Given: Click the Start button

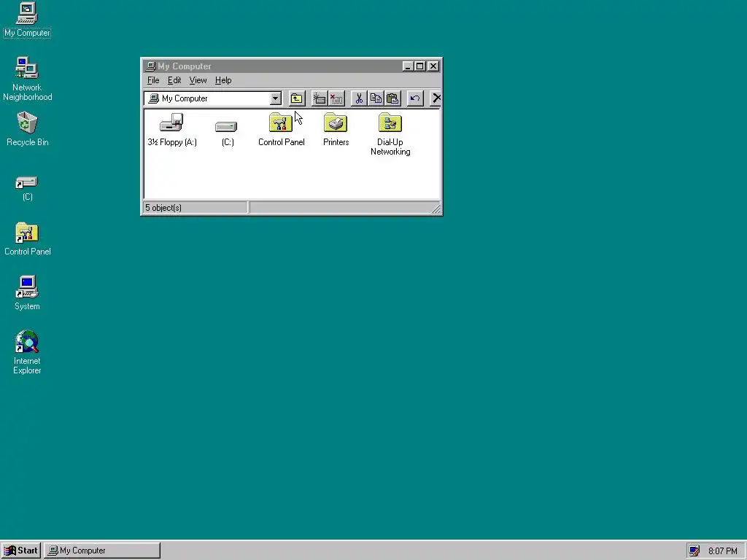Looking at the screenshot, I should click(21, 551).
